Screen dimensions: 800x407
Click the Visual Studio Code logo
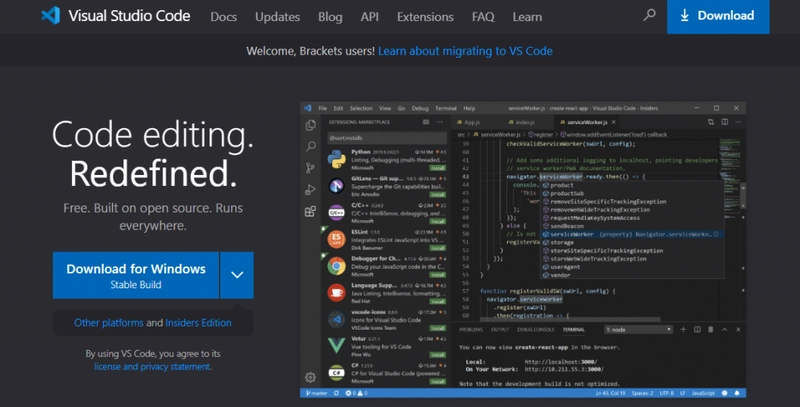[x=51, y=16]
